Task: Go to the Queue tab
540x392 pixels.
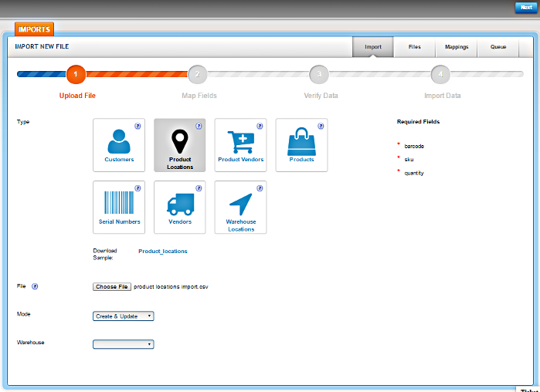Action: tap(498, 47)
